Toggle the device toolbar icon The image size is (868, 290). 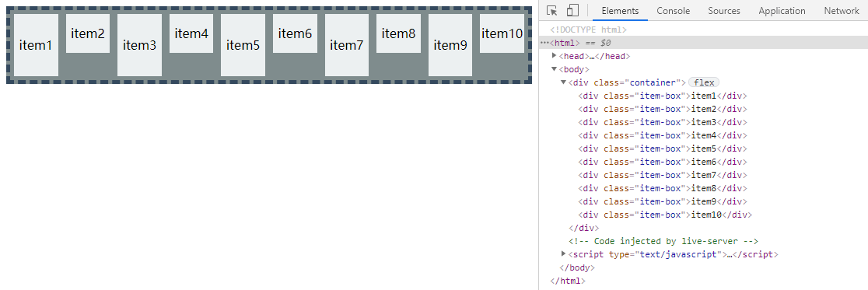pyautogui.click(x=572, y=11)
